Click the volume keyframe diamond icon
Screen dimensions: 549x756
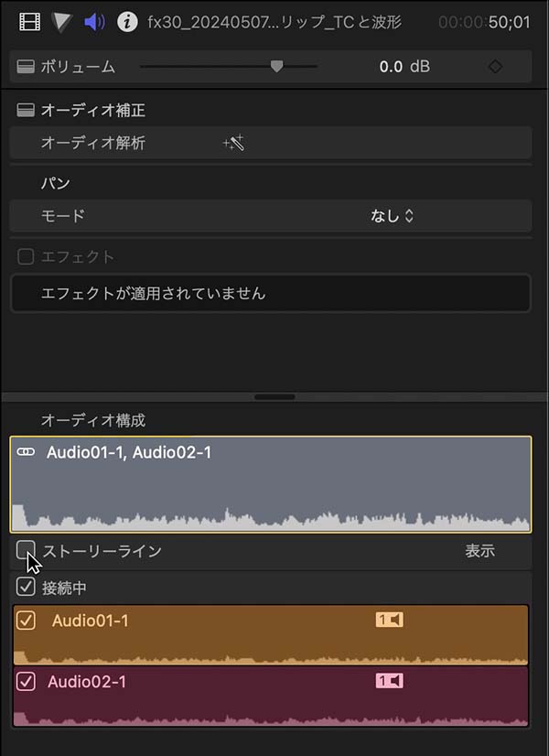pyautogui.click(x=496, y=67)
